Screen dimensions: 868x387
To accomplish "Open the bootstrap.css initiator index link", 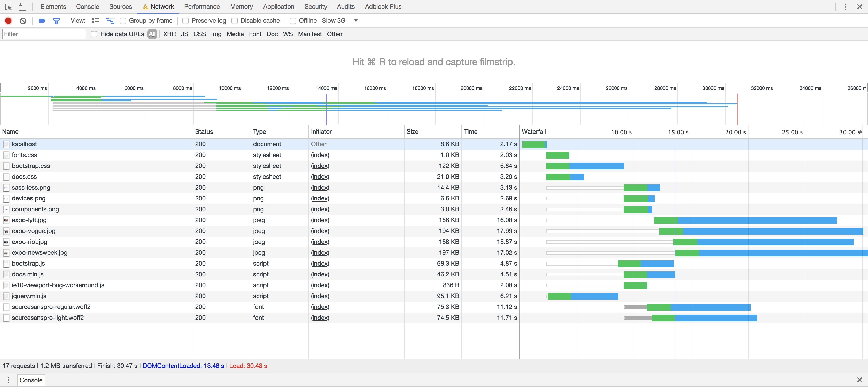I will tap(320, 166).
